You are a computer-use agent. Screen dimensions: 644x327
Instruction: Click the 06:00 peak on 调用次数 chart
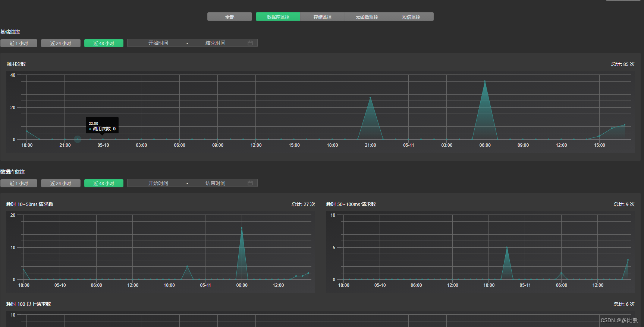485,81
